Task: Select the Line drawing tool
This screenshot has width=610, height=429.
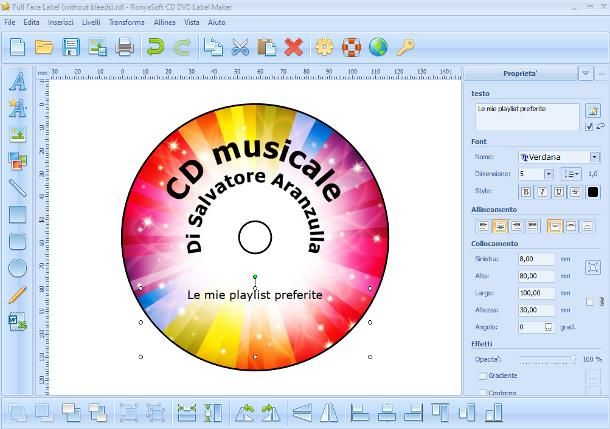Action: pyautogui.click(x=17, y=187)
